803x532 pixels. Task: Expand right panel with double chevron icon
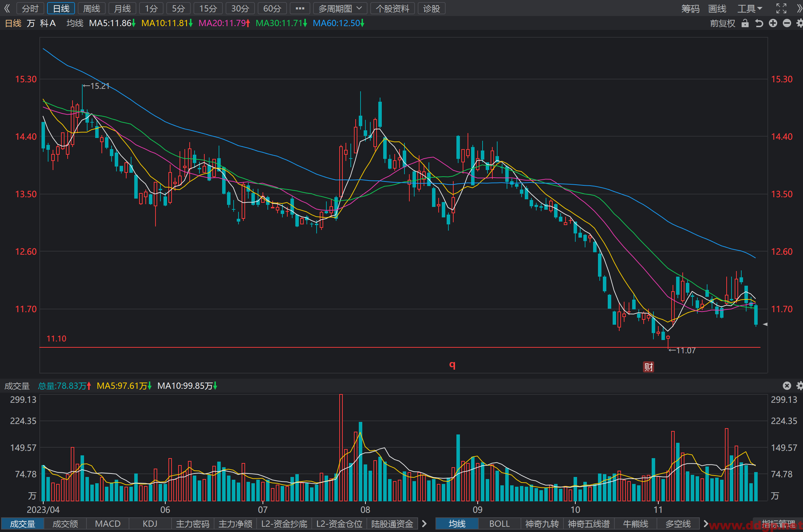click(x=799, y=8)
